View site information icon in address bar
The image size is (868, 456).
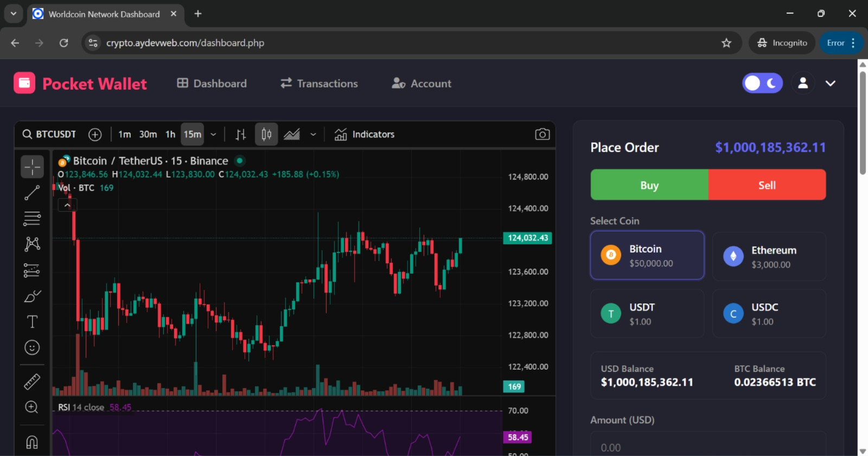coord(93,43)
